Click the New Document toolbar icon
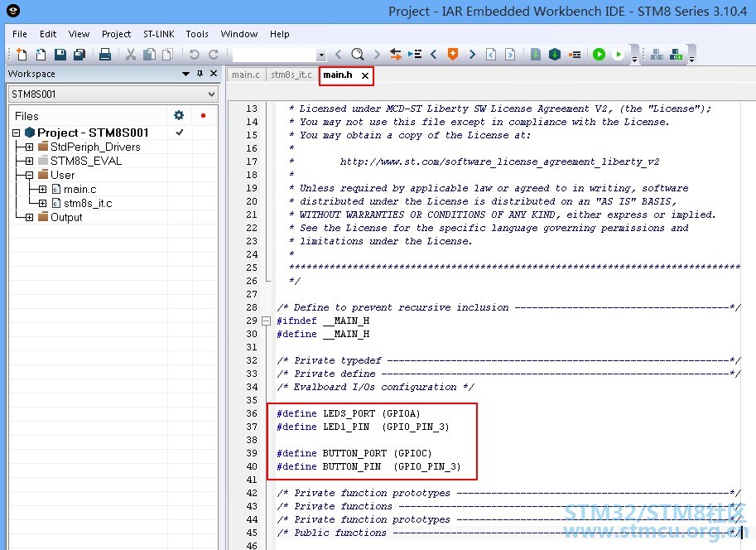 (x=22, y=54)
